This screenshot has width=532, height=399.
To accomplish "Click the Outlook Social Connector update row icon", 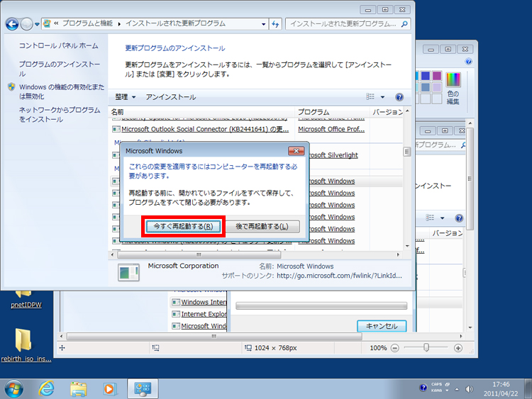I will tap(116, 129).
